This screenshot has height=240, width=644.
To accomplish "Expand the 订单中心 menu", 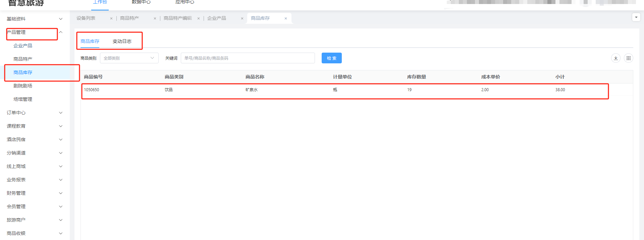I will (34, 113).
